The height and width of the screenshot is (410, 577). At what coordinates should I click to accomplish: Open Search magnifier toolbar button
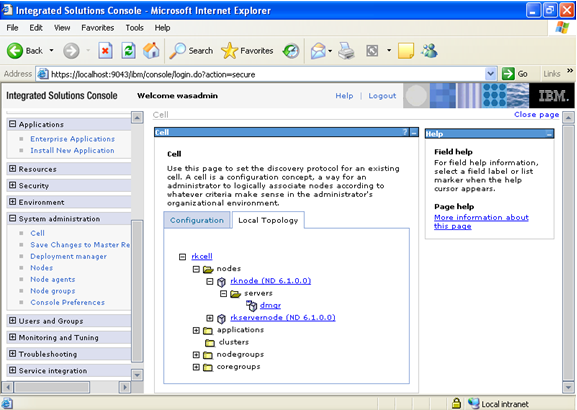191,50
